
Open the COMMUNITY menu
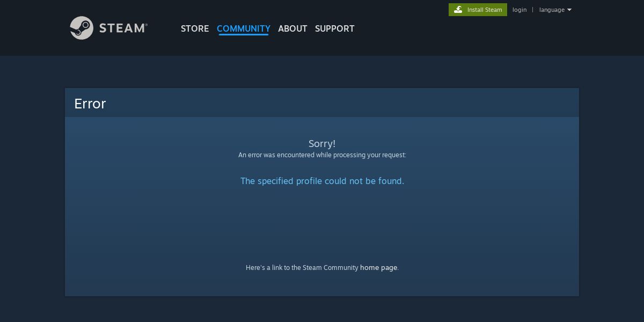tap(243, 28)
